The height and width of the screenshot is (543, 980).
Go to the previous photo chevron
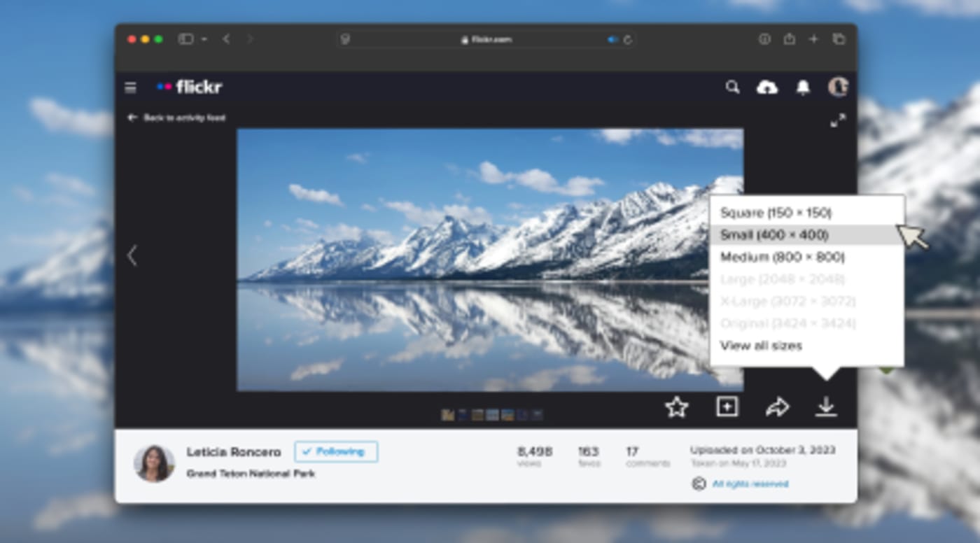click(x=132, y=256)
